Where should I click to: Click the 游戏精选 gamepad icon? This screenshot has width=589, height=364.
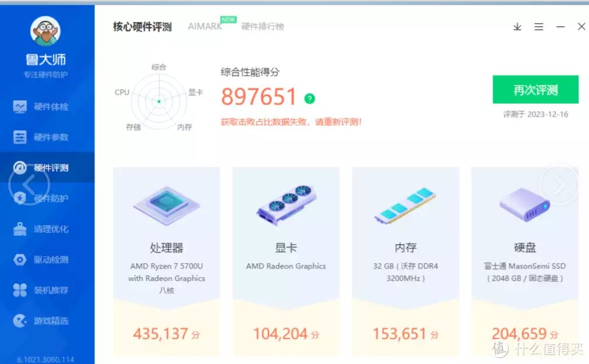pyautogui.click(x=20, y=321)
